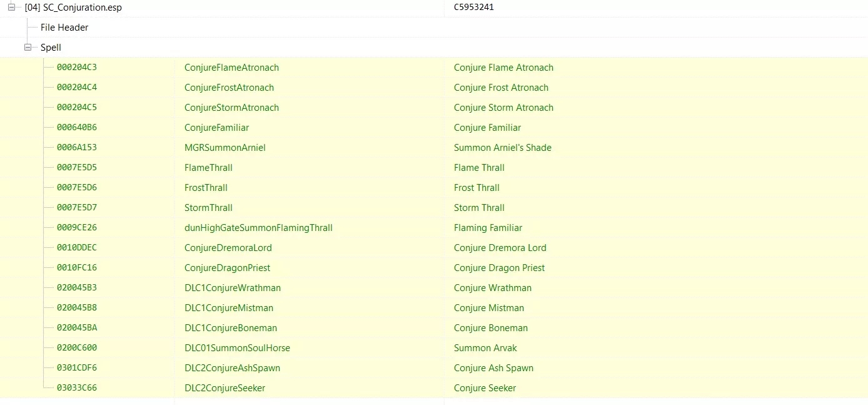Select FormID 020045B3
Viewport: 868px width, 405px height.
click(x=77, y=288)
